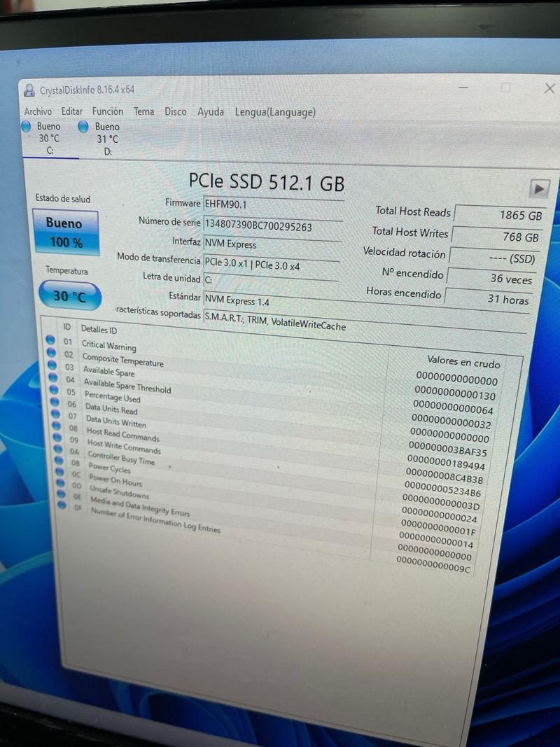Click status icon of Percentage Used row
560x747 pixels.
point(55,390)
